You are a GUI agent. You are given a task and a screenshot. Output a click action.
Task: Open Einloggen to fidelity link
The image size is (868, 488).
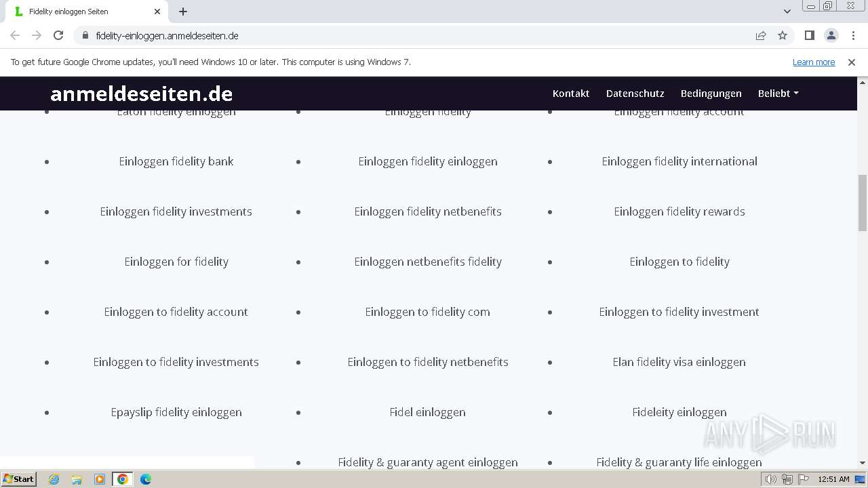pyautogui.click(x=679, y=262)
